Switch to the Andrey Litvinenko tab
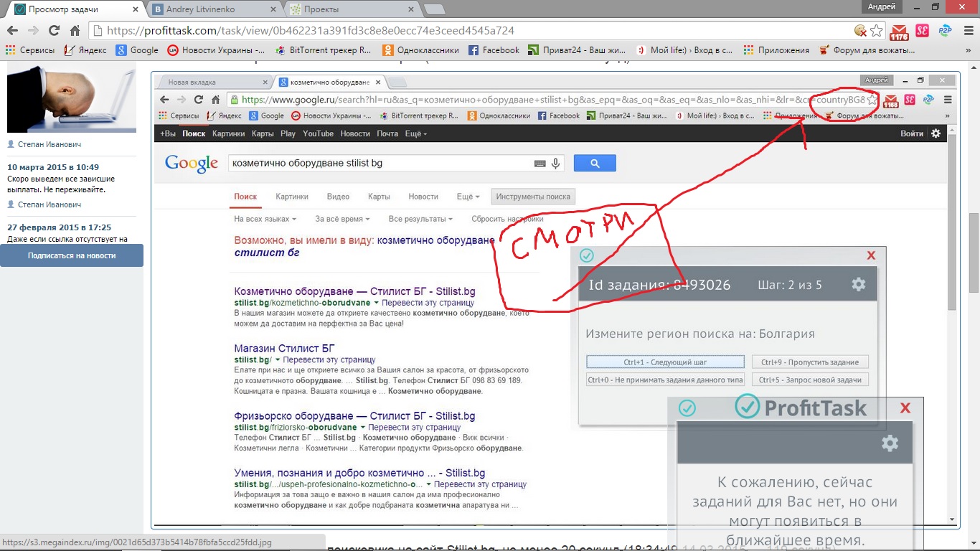 tap(209, 9)
